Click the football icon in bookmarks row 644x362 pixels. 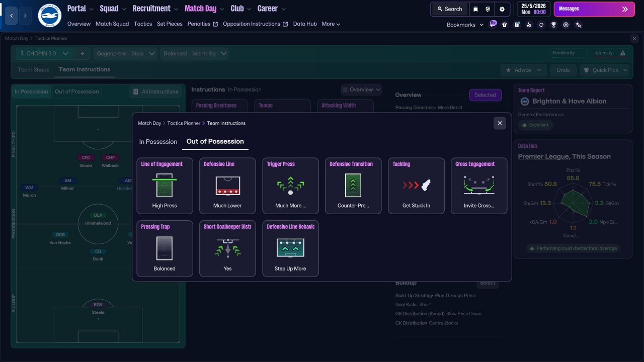coord(566,25)
